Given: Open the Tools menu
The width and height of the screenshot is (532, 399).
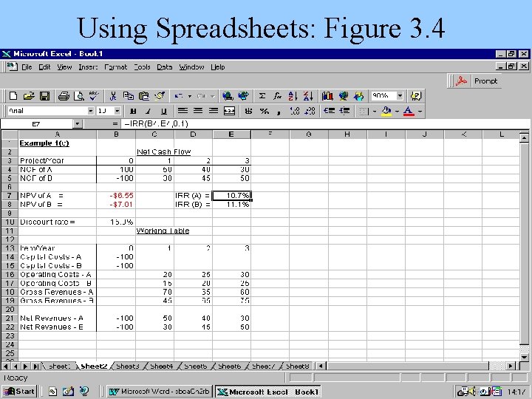Looking at the screenshot, I should click(x=142, y=67).
